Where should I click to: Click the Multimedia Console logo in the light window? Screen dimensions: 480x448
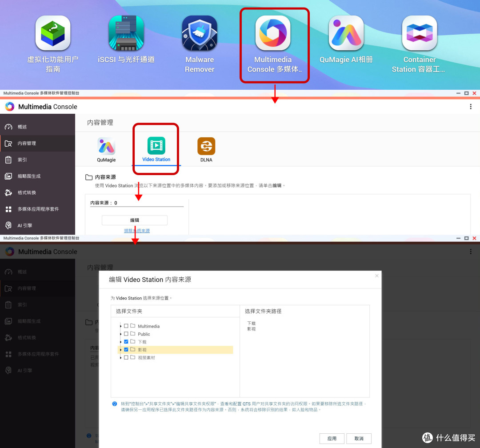10,107
